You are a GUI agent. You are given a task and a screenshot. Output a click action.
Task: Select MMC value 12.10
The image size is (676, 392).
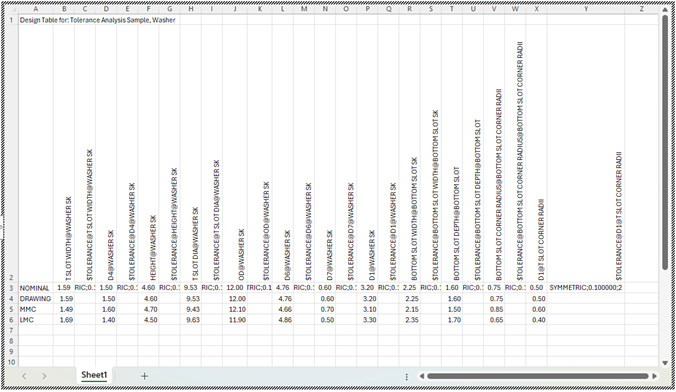click(x=235, y=309)
